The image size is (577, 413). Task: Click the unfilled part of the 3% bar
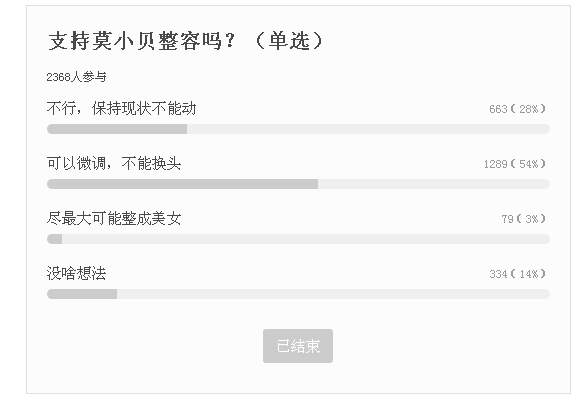[x=306, y=239]
